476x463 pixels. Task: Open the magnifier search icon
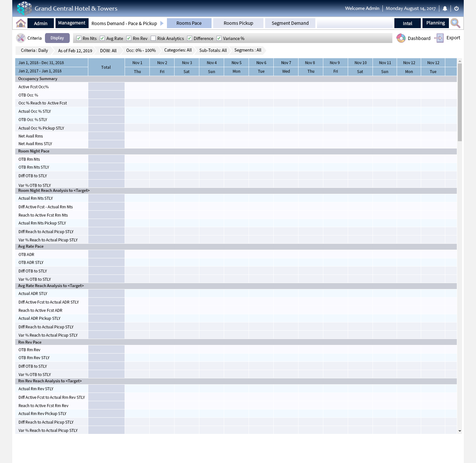(455, 23)
